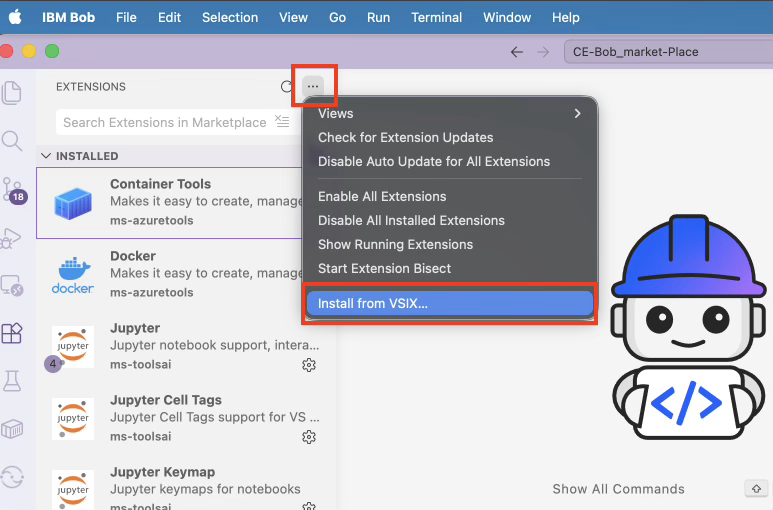Viewport: 773px width, 510px height.
Task: Open the Remote Explorer monitor icon
Action: pos(12,285)
